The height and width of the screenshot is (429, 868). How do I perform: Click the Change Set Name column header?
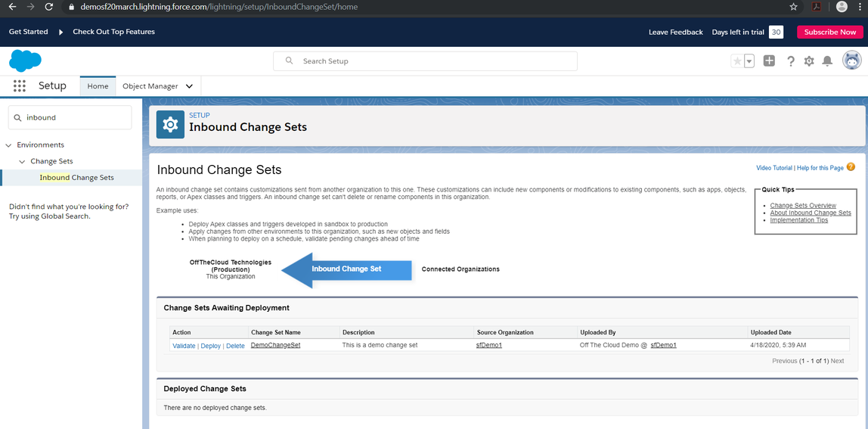276,333
